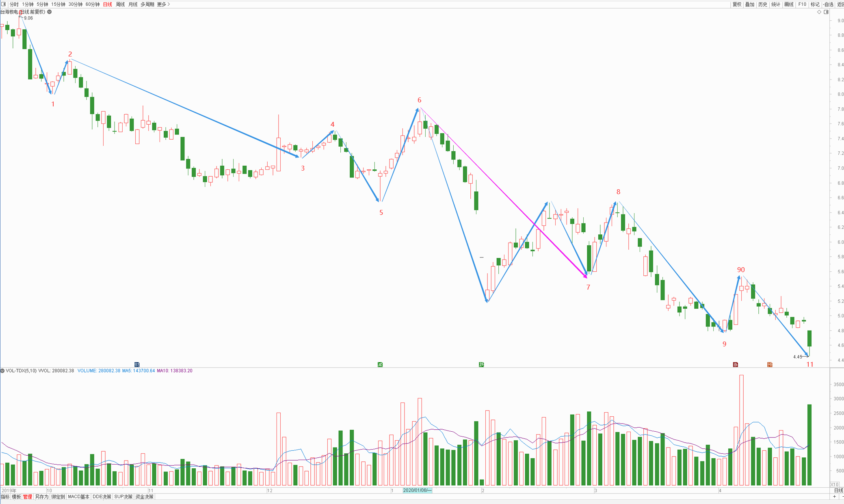Viewport: 844px width, 504px height.
Task: Click the diamond icon at chart top-right
Action: coord(819,12)
